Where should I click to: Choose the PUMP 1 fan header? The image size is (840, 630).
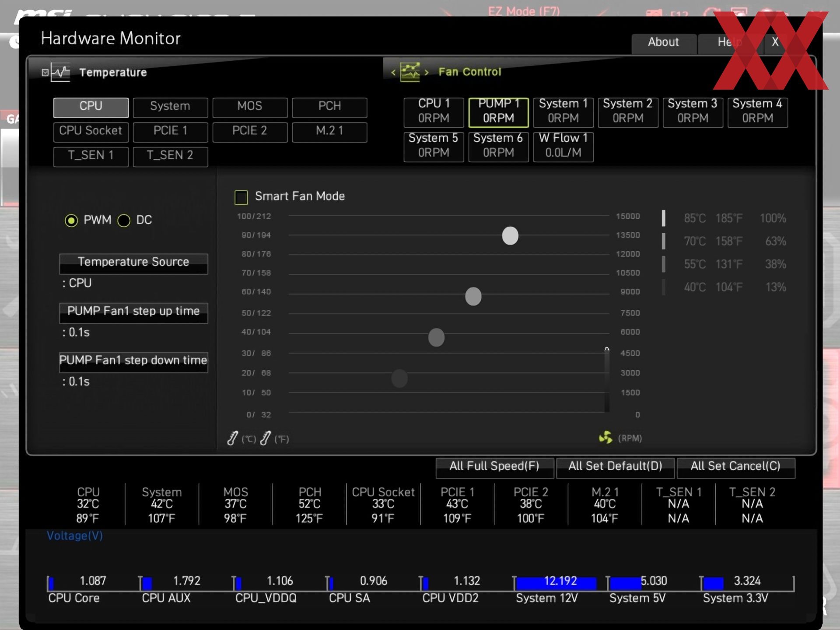pyautogui.click(x=498, y=112)
